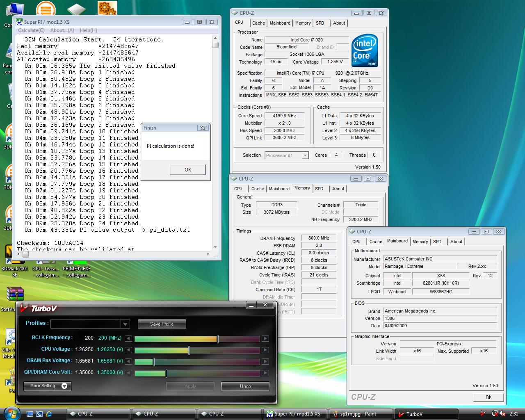Screen dimensions: 525x420
Task: Open the WinRAR archive desktop icon
Action: (15, 294)
